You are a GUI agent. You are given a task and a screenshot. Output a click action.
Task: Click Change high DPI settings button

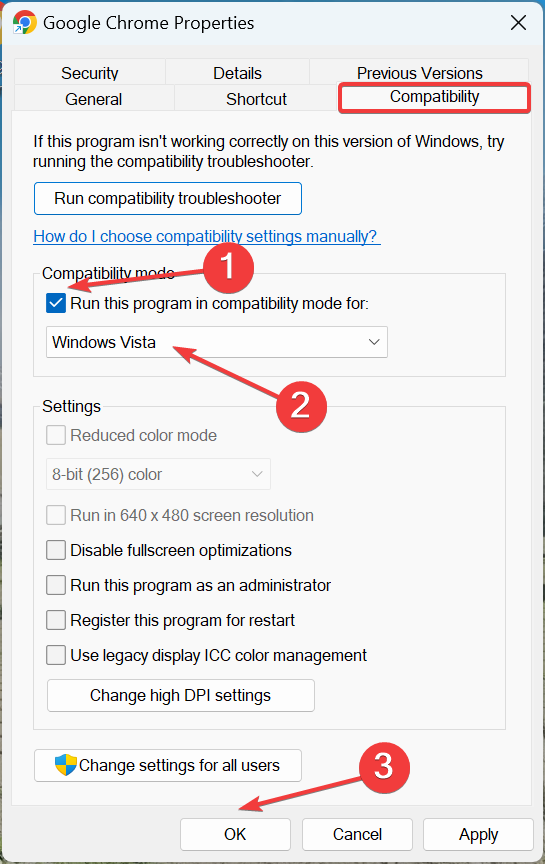pos(181,695)
